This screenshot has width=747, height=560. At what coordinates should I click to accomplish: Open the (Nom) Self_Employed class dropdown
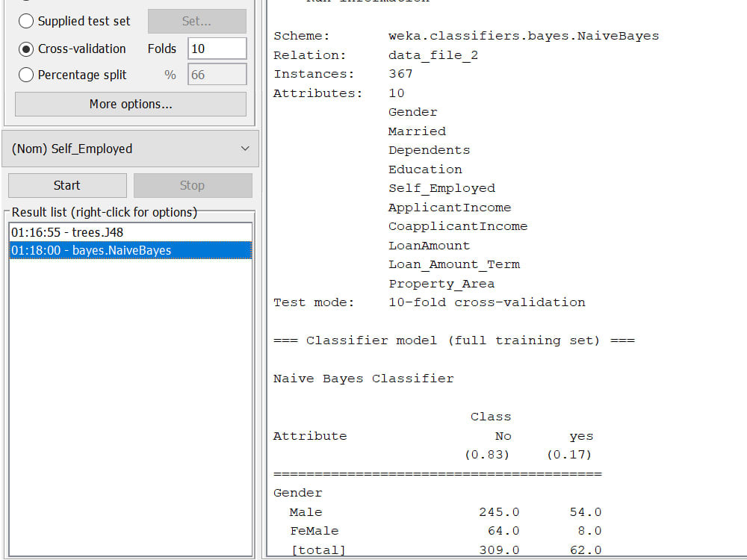(x=131, y=149)
